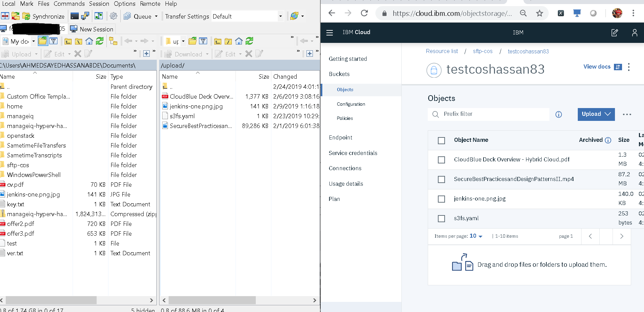
Task: Click the browser reload icon
Action: tap(364, 13)
